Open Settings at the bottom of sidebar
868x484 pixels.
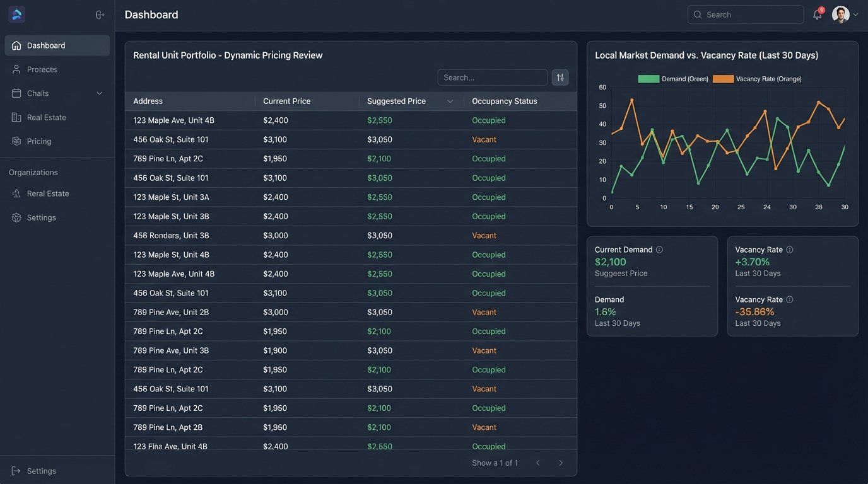41,471
